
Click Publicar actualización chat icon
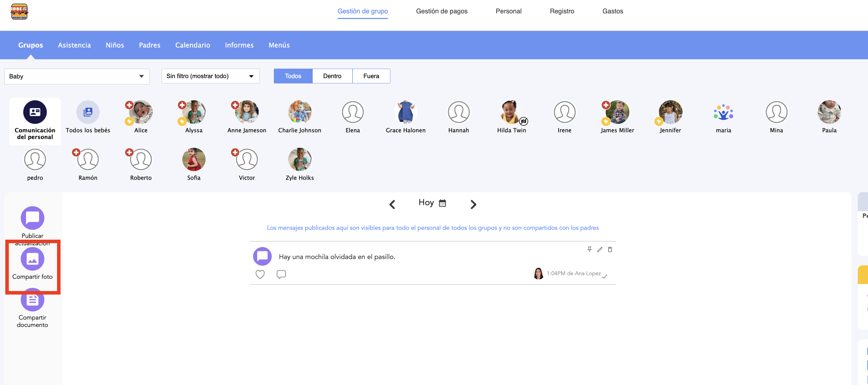(x=32, y=218)
